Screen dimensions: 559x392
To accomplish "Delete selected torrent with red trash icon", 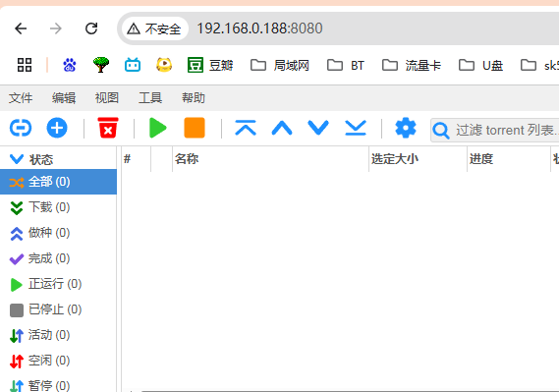I will (x=108, y=128).
